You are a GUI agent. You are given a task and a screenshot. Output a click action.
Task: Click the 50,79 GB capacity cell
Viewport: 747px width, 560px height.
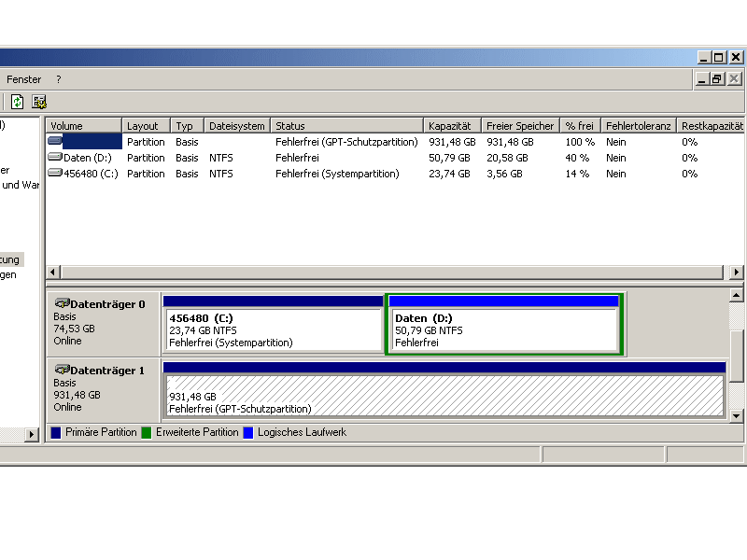[x=449, y=158]
